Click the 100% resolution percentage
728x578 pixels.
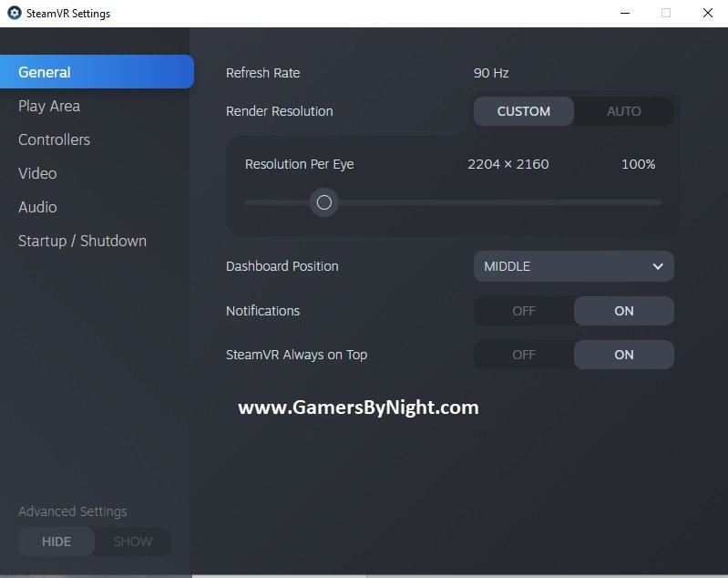(x=639, y=164)
